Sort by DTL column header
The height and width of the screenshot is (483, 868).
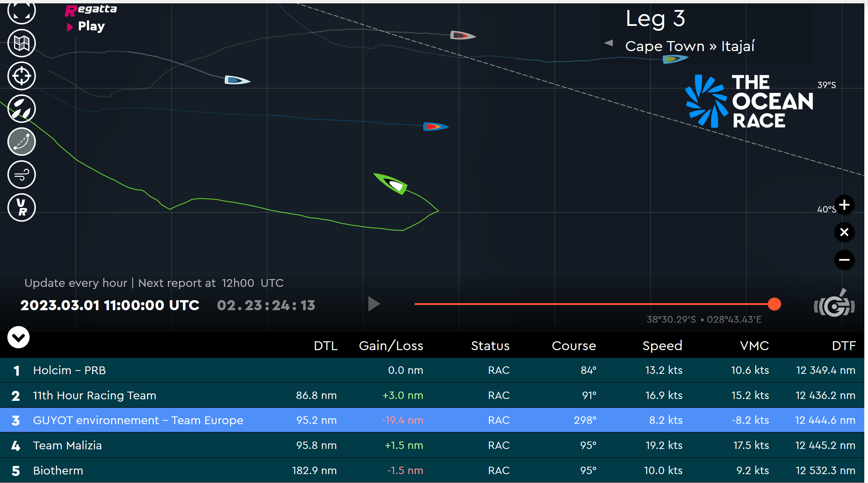pos(325,346)
